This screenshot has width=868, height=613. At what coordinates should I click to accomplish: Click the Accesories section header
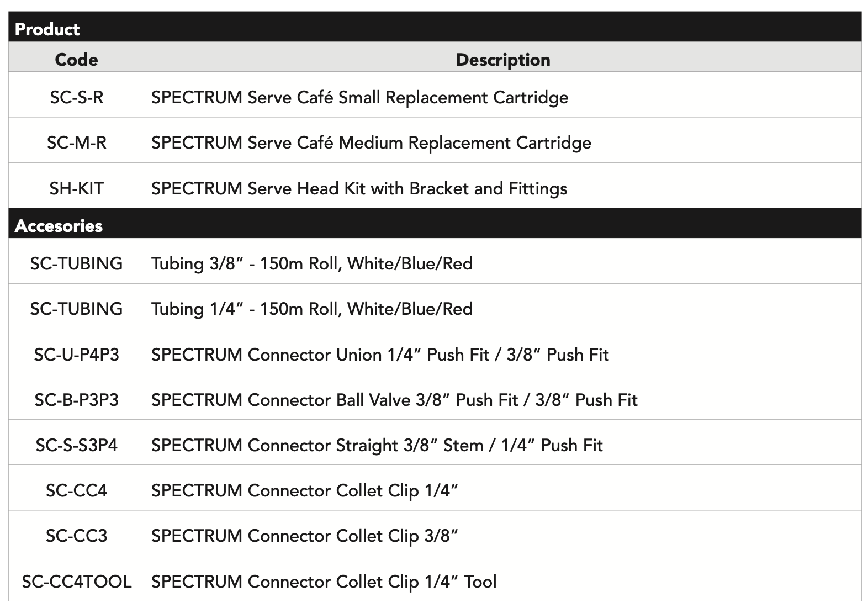pyautogui.click(x=59, y=225)
